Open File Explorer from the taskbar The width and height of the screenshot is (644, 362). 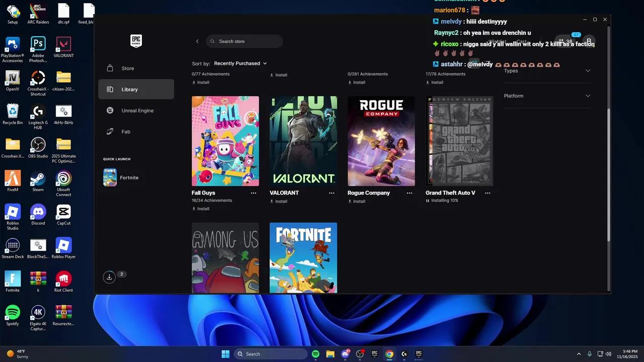pos(330,354)
